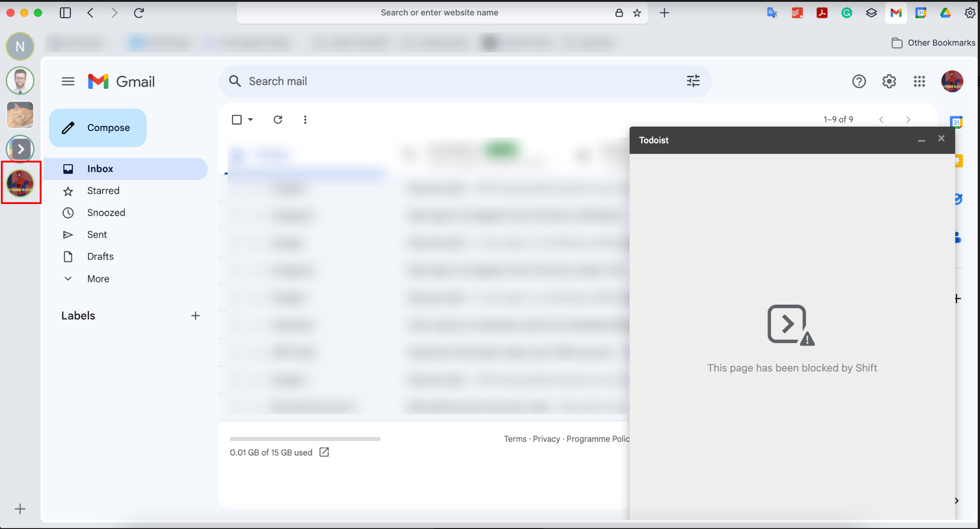This screenshot has height=529, width=980.
Task: Switch to the Gmail app in the top toolbar
Action: 896,13
